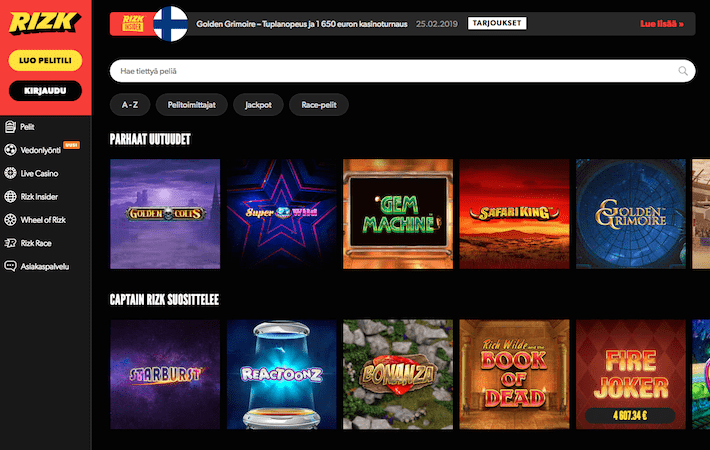
Task: Open the Reactoonz game thumbnail
Action: (282, 374)
